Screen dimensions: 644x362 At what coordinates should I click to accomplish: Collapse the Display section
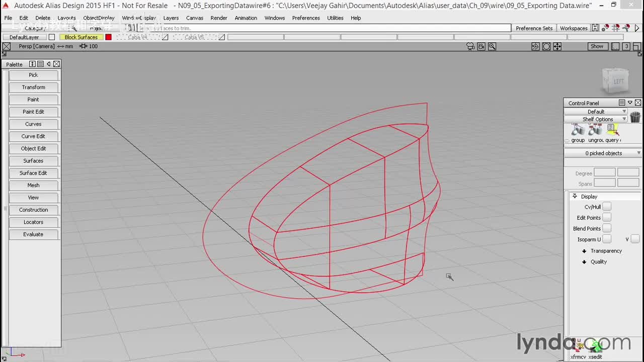tap(575, 197)
